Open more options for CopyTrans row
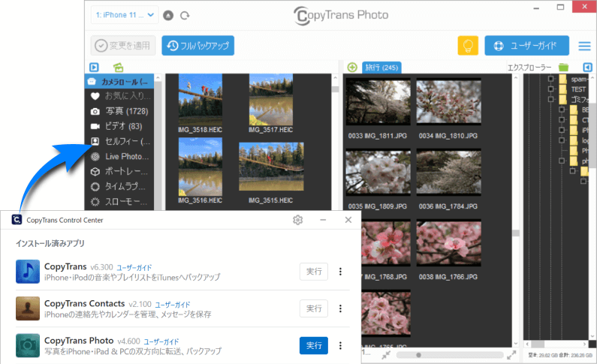 340,272
